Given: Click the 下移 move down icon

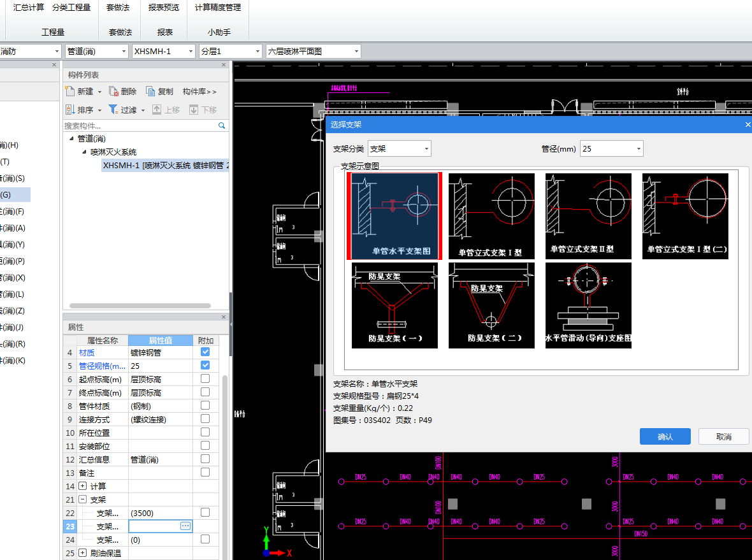Looking at the screenshot, I should (194, 110).
